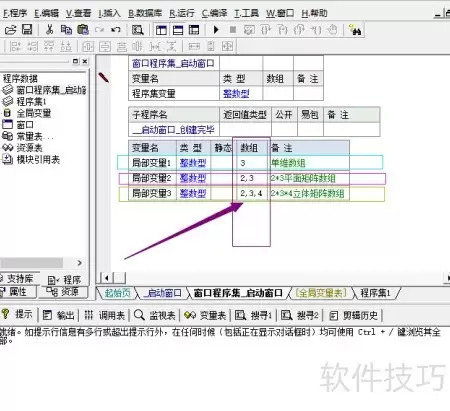Screen dimensions: 450x411
Task: Click the left panel horizontal scrollbar right arrow
Action: pyautogui.click(x=79, y=263)
